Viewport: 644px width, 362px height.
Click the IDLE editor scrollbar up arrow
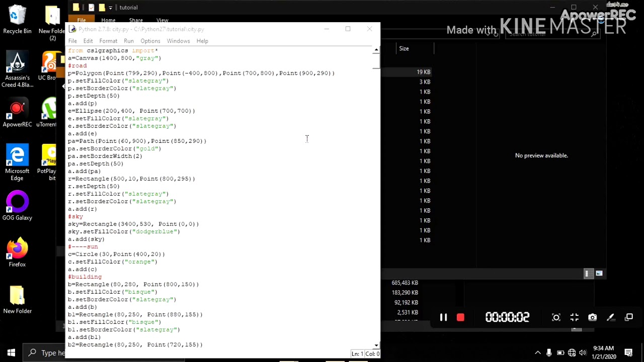[x=376, y=50]
